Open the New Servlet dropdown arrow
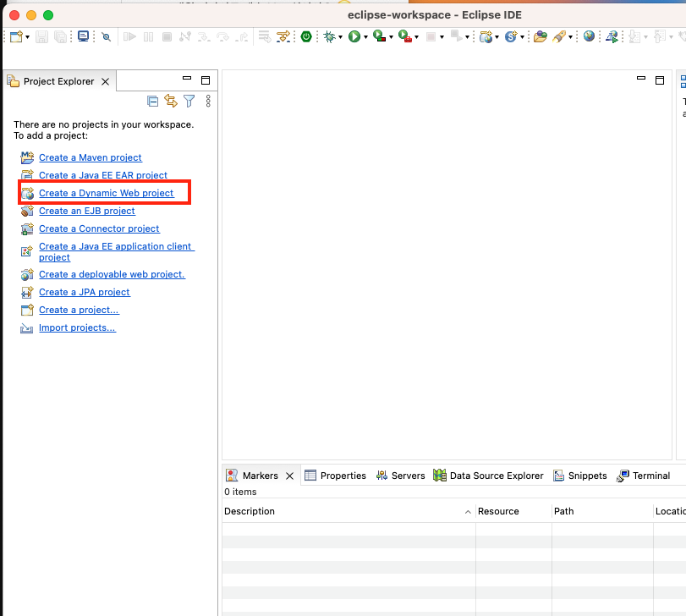686x616 pixels. [x=523, y=37]
